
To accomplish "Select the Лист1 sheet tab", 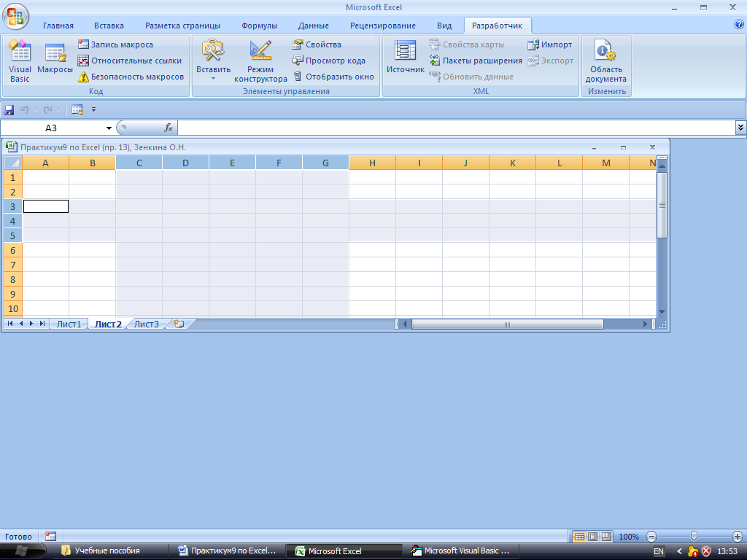I will [69, 324].
